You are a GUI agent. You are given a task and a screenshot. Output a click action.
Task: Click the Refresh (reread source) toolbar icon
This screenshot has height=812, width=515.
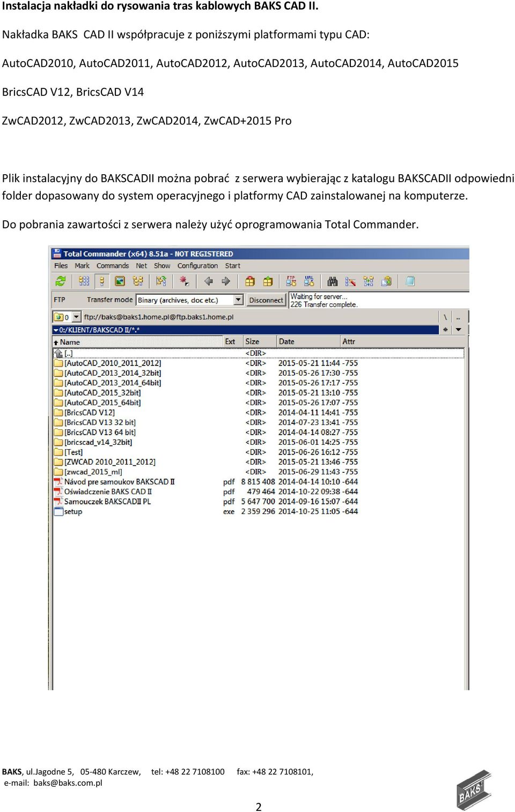tap(61, 281)
